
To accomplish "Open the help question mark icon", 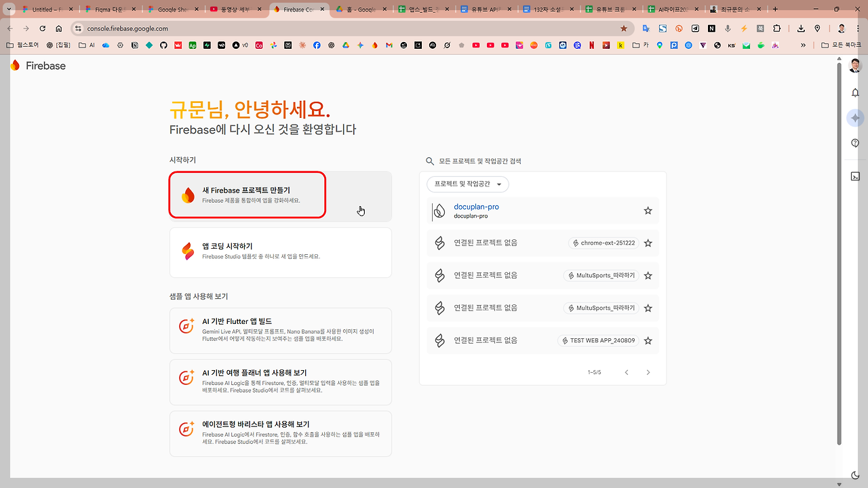I will (x=855, y=143).
